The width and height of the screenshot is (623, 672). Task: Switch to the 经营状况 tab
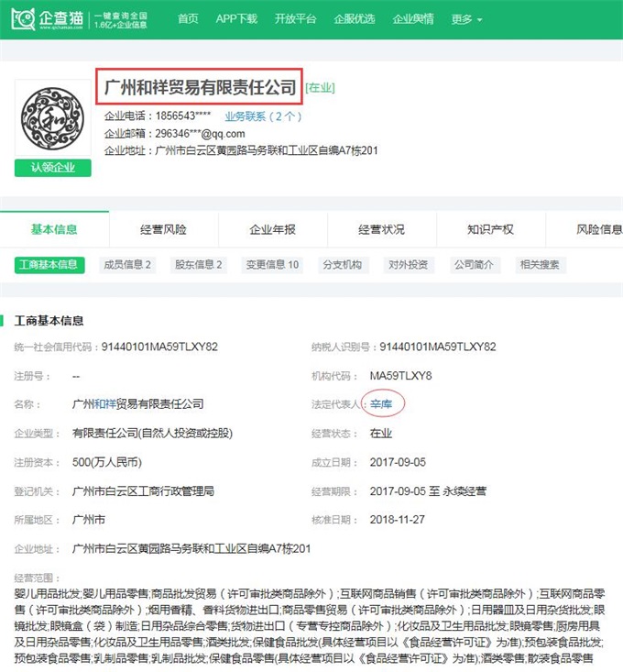381,229
